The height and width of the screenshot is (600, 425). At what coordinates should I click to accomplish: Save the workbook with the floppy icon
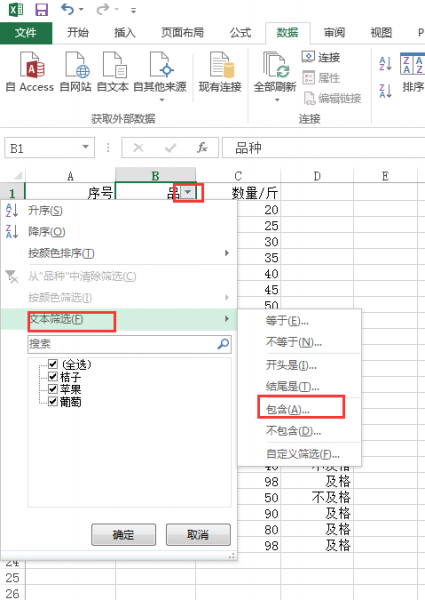(x=41, y=9)
